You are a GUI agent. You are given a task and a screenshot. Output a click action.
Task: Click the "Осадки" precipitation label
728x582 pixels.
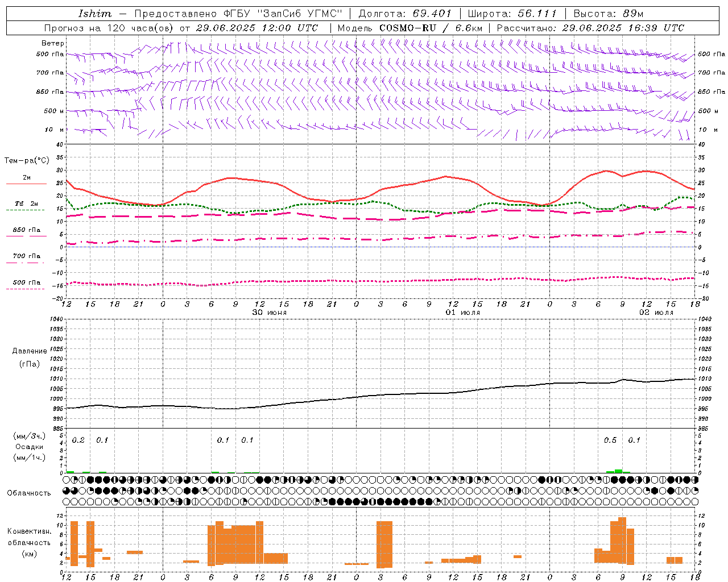[x=30, y=447]
